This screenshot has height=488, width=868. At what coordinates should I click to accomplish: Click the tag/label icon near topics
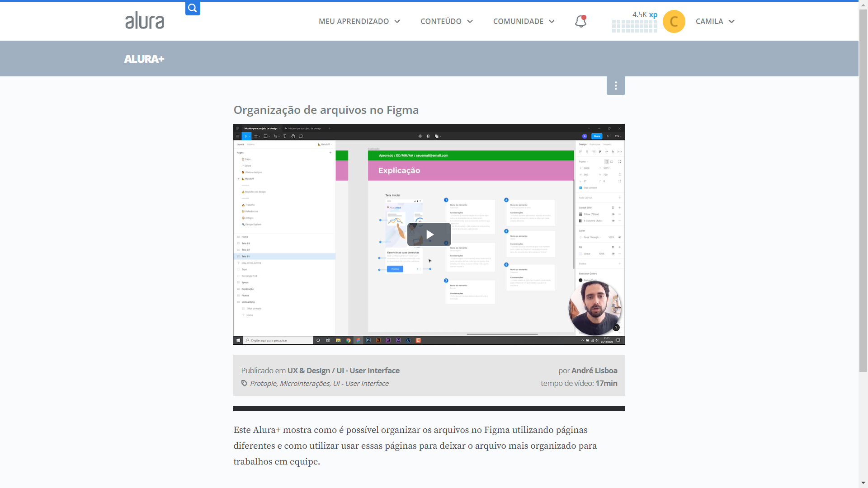tap(245, 383)
